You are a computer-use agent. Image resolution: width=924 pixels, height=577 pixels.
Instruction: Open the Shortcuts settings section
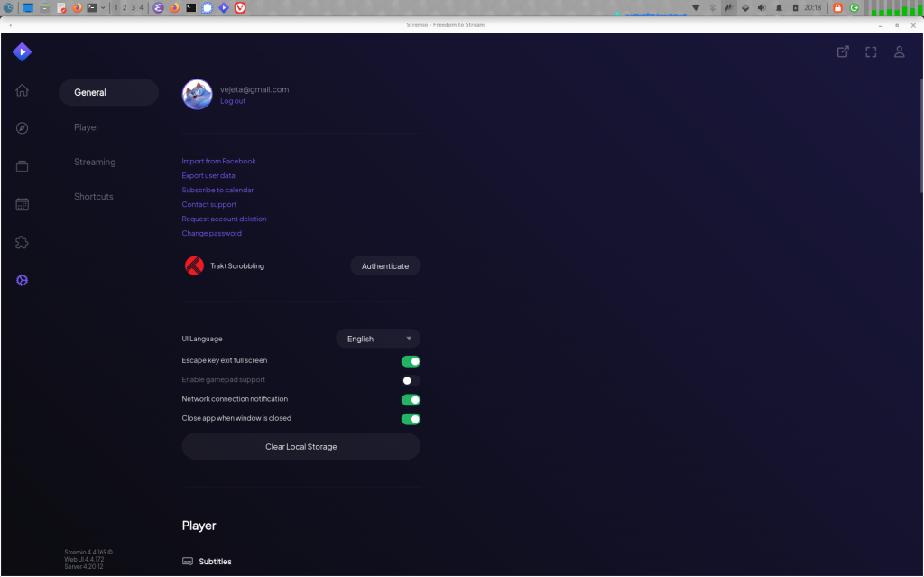click(x=94, y=197)
